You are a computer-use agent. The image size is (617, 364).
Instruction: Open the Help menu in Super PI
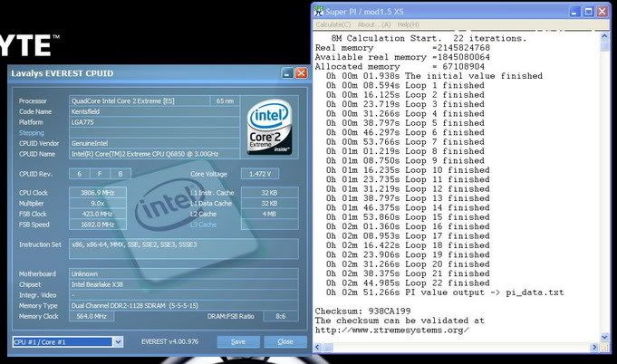tap(408, 24)
